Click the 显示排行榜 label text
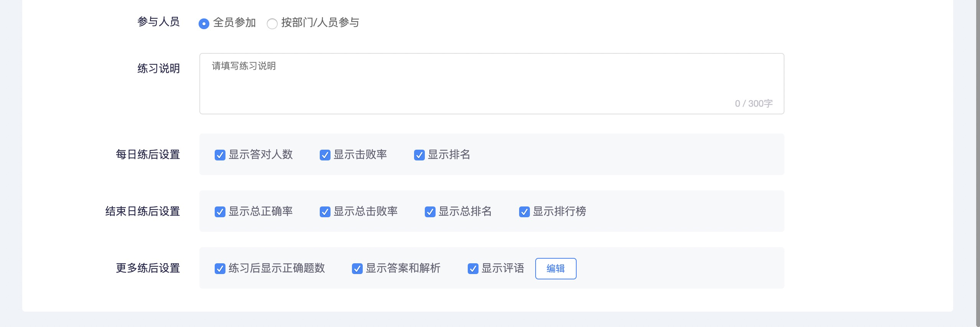This screenshot has width=980, height=327. (559, 211)
